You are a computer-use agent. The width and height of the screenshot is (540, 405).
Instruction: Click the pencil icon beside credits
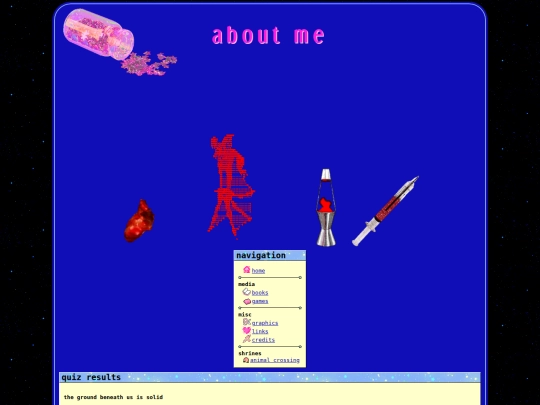point(247,339)
